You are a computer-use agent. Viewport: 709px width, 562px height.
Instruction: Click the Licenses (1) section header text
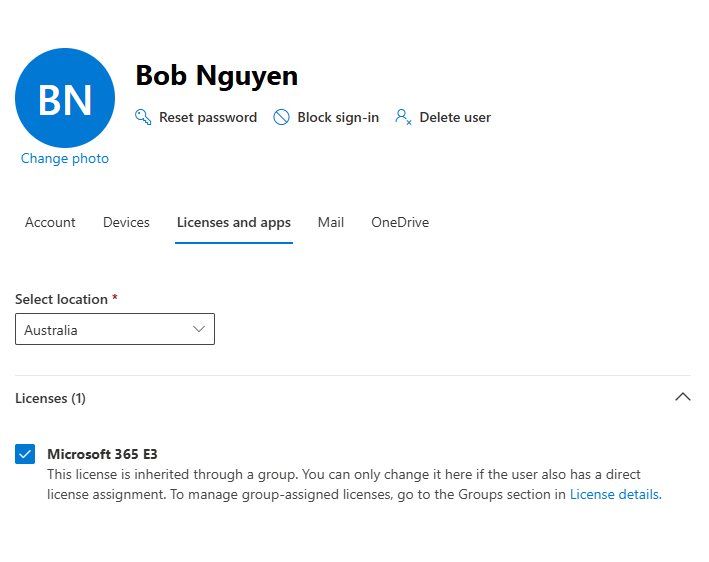tap(50, 398)
